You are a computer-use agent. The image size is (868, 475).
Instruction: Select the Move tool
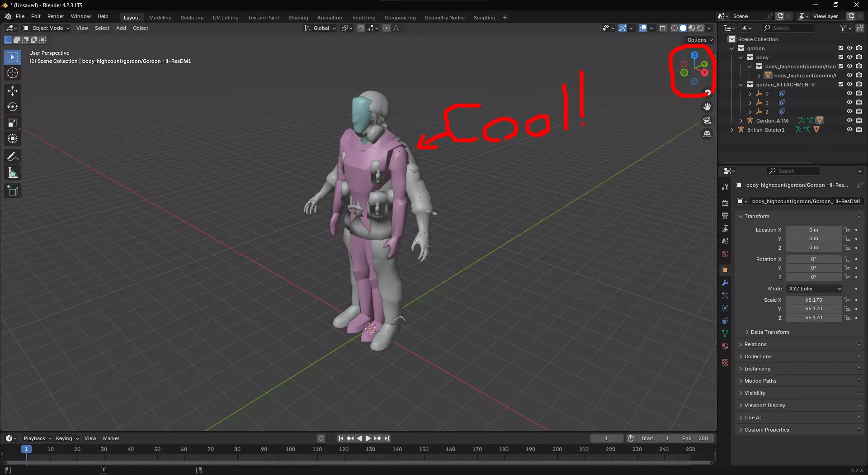(x=13, y=91)
